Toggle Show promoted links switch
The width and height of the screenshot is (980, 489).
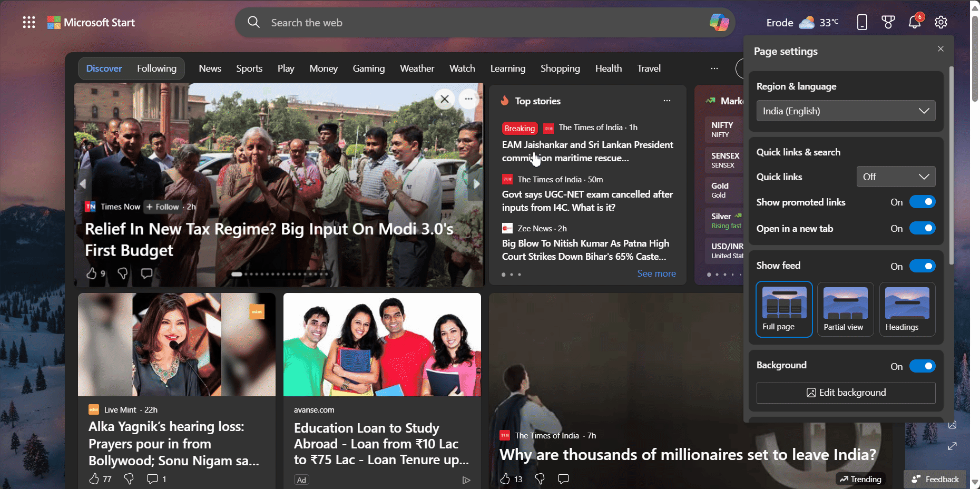[x=922, y=202]
